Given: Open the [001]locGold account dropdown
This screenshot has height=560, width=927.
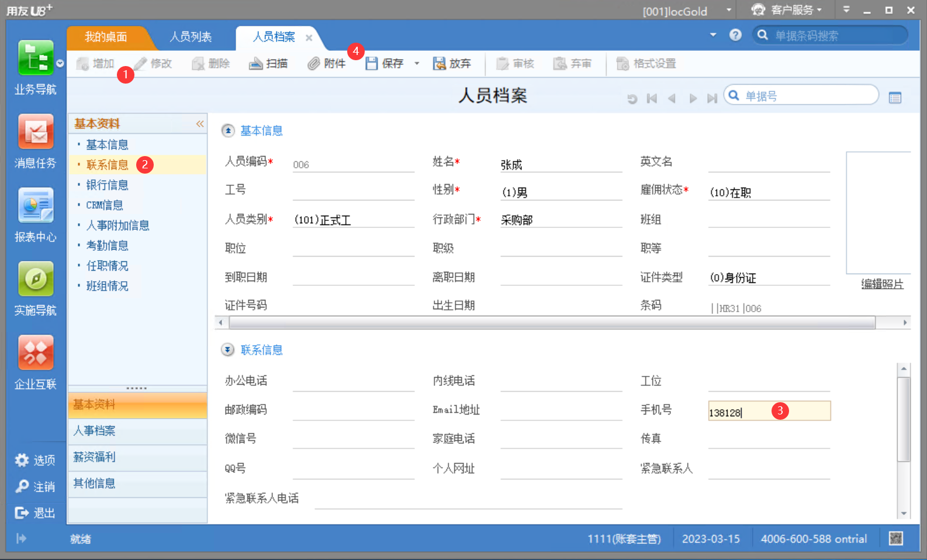Looking at the screenshot, I should (729, 10).
